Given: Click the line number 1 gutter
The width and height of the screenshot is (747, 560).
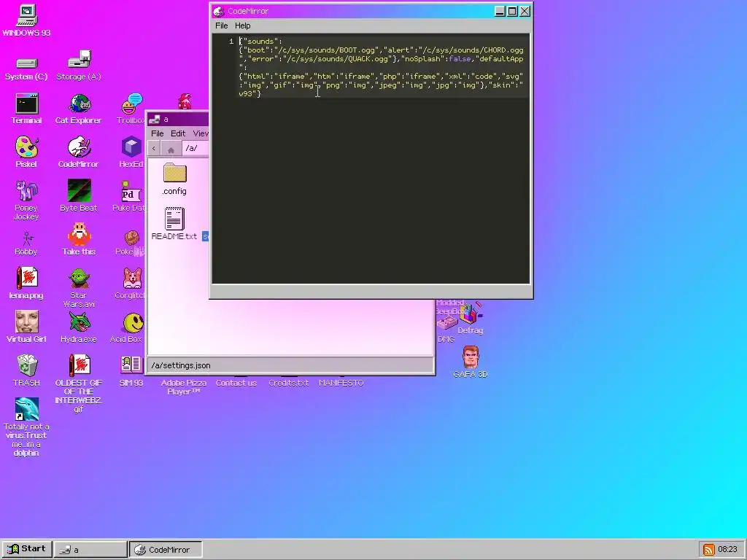Looking at the screenshot, I should point(231,42).
